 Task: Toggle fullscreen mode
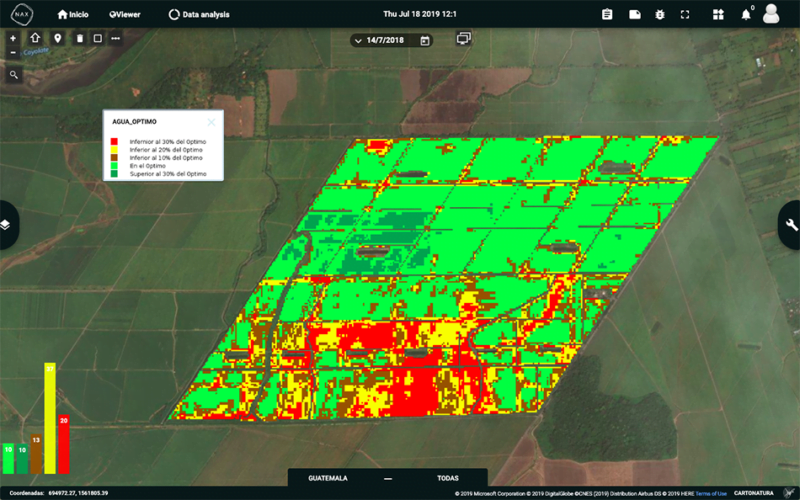pyautogui.click(x=685, y=14)
